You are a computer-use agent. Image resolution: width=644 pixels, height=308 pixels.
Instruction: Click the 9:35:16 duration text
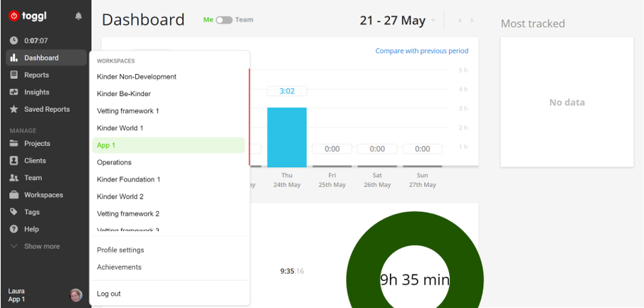pos(292,271)
